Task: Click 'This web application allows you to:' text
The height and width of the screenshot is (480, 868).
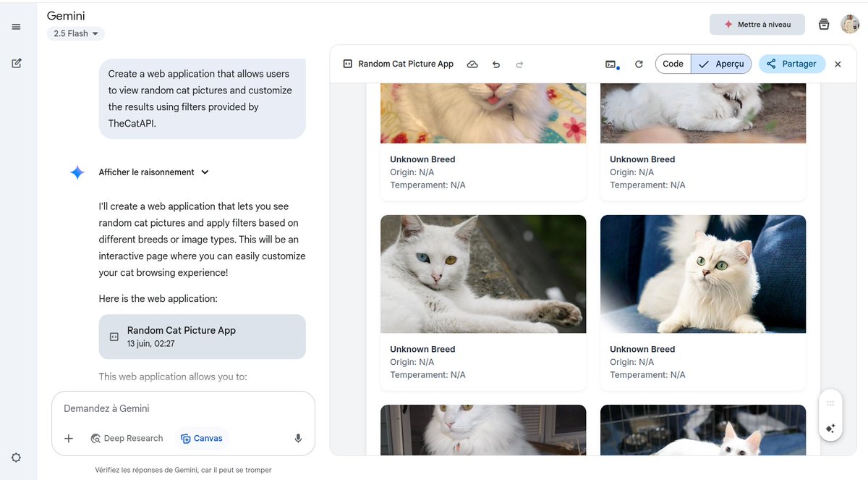Action: pos(173,376)
